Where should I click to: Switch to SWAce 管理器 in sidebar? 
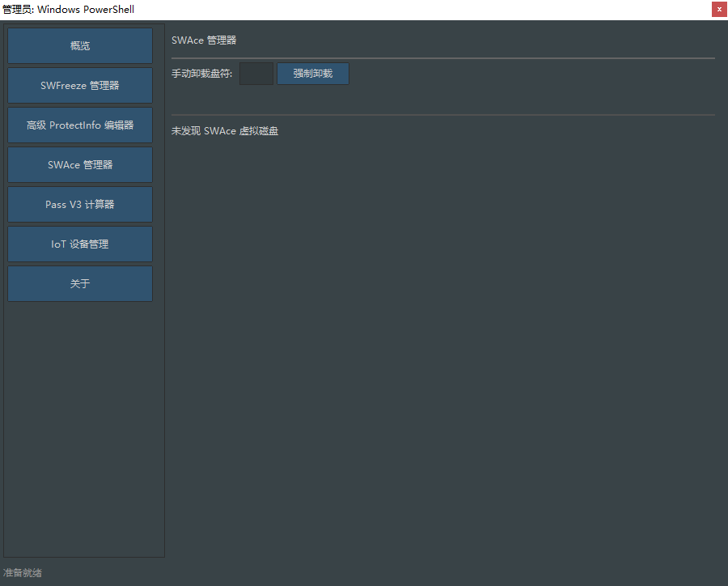click(80, 164)
